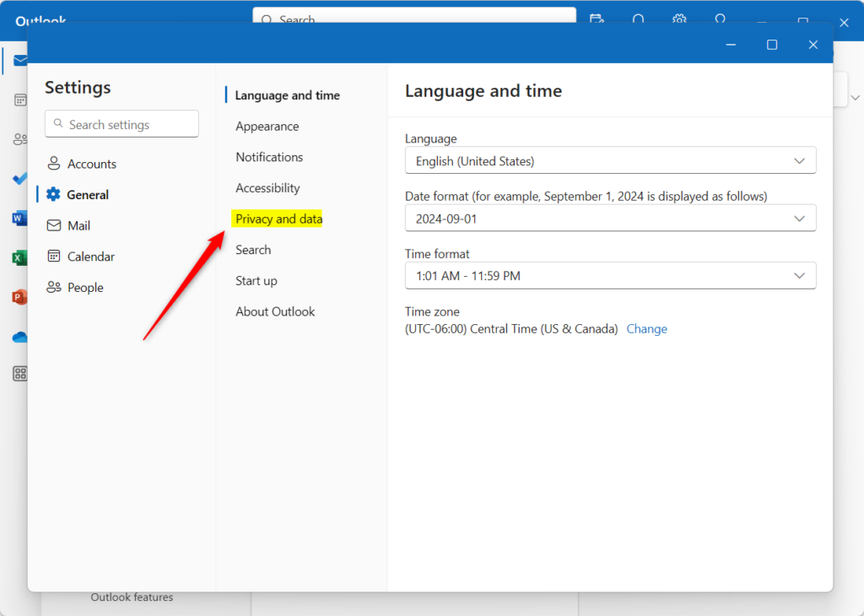Expand the Language dropdown

click(x=610, y=160)
